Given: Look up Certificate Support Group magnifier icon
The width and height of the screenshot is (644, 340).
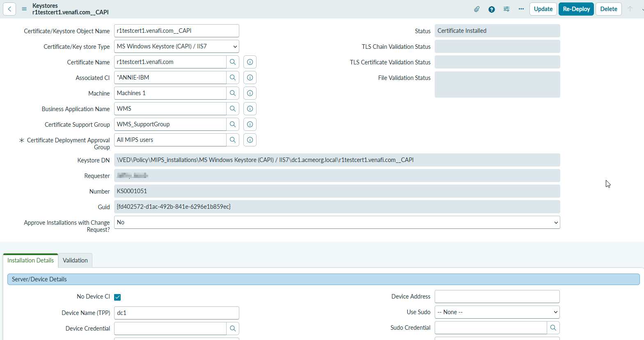Looking at the screenshot, I should [x=233, y=124].
